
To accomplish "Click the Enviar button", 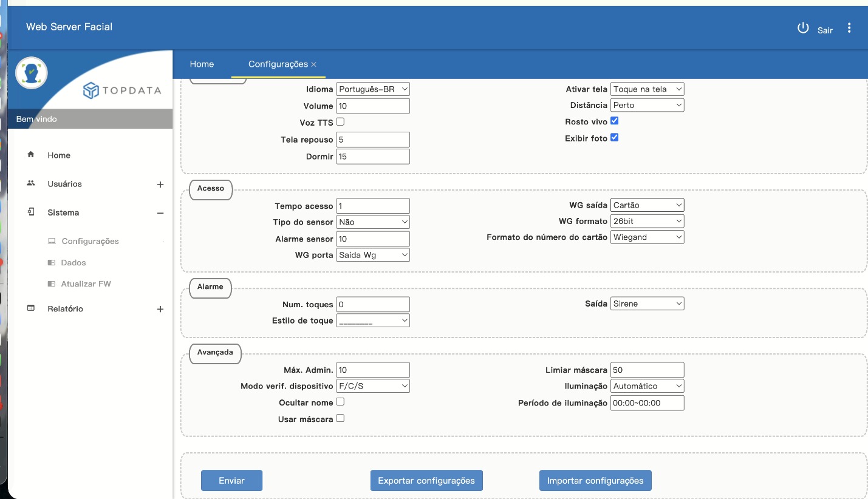I will (231, 480).
